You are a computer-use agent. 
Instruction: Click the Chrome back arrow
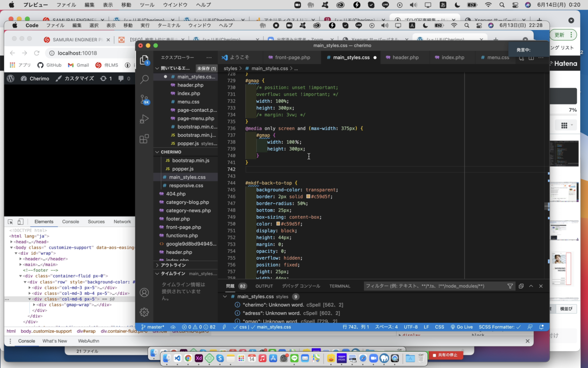(12, 53)
